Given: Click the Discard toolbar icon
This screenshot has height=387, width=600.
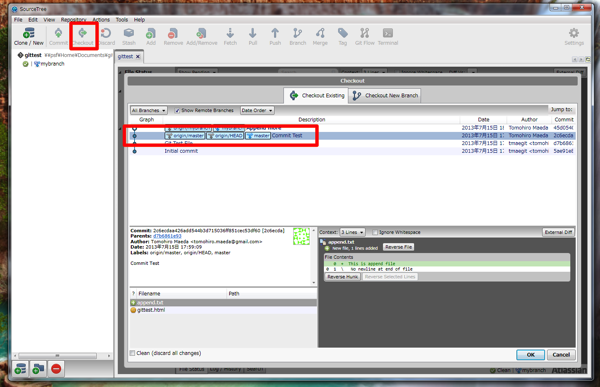Looking at the screenshot, I should [106, 36].
